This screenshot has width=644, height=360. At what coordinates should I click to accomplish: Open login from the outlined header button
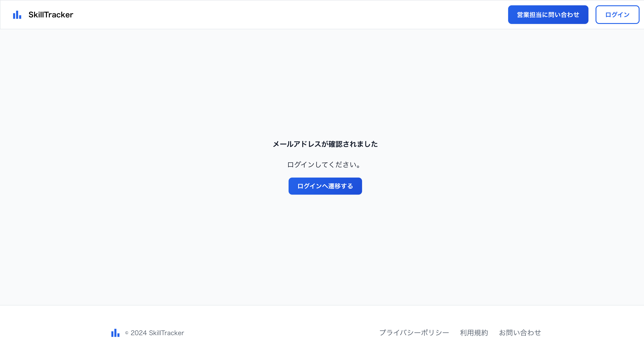coord(617,15)
